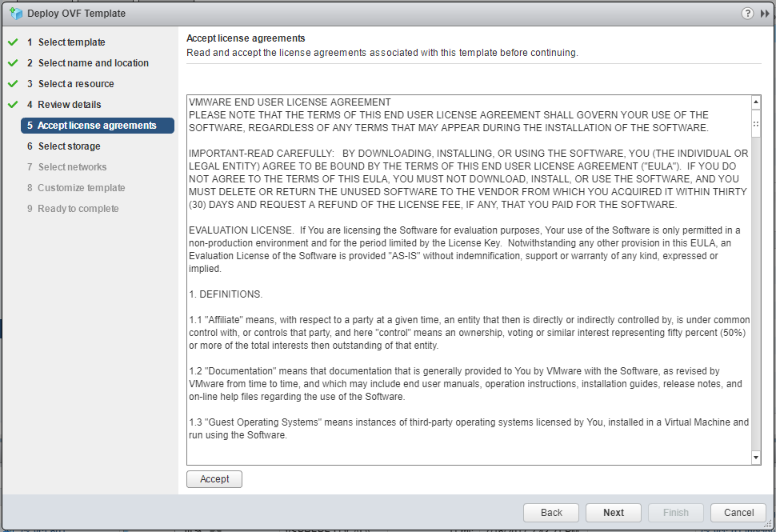776x532 pixels.
Task: Open the help icon in the title bar
Action: (x=748, y=14)
